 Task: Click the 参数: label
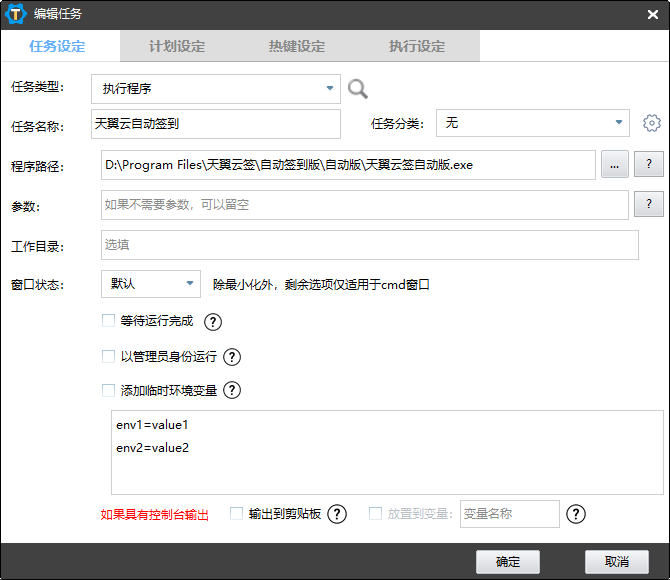(26, 207)
